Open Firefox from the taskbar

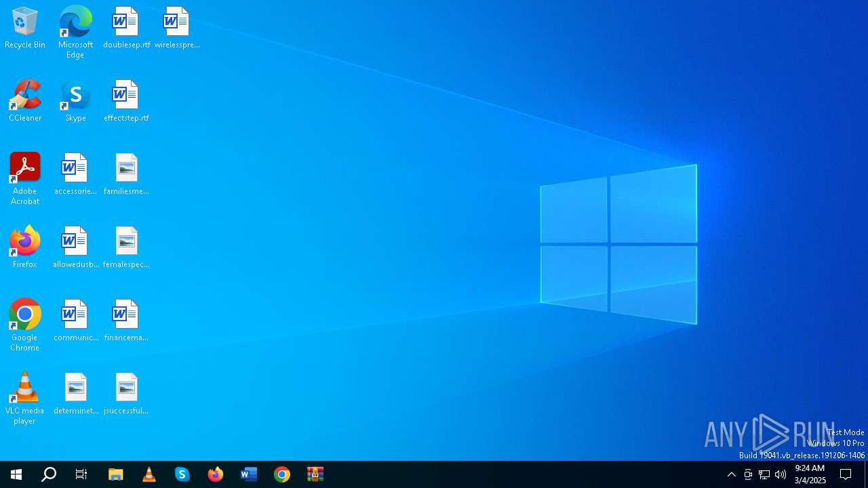click(216, 474)
